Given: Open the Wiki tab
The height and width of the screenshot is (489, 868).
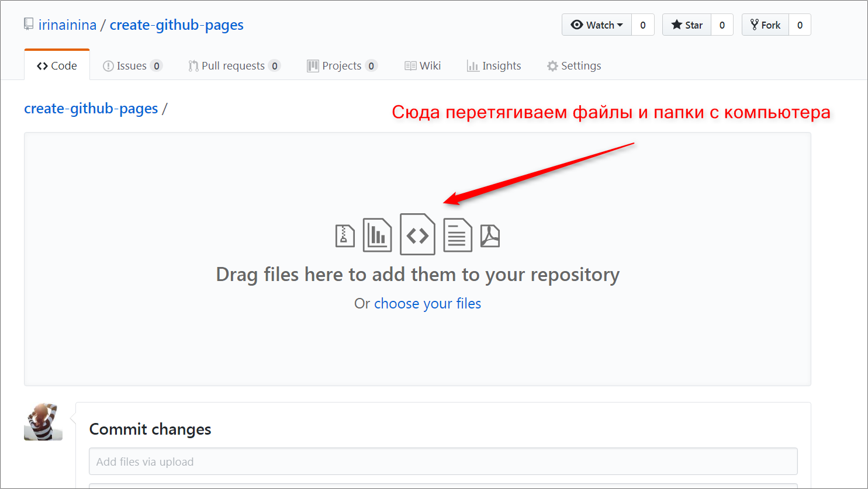Looking at the screenshot, I should pyautogui.click(x=423, y=65).
